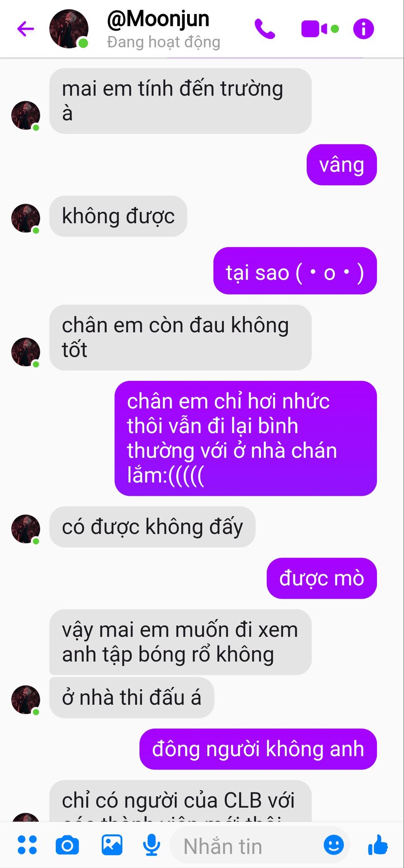This screenshot has width=404, height=868.
Task: Open the conversation info icon
Action: tap(364, 29)
